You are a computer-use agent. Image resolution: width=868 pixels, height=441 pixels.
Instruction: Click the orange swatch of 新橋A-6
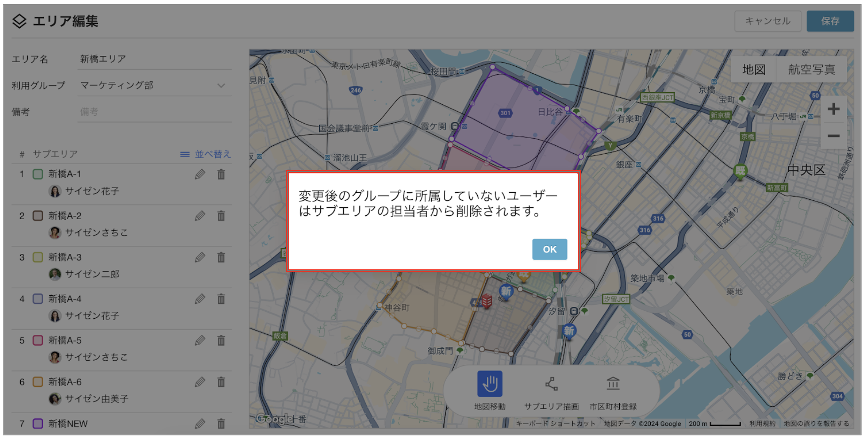(x=38, y=382)
